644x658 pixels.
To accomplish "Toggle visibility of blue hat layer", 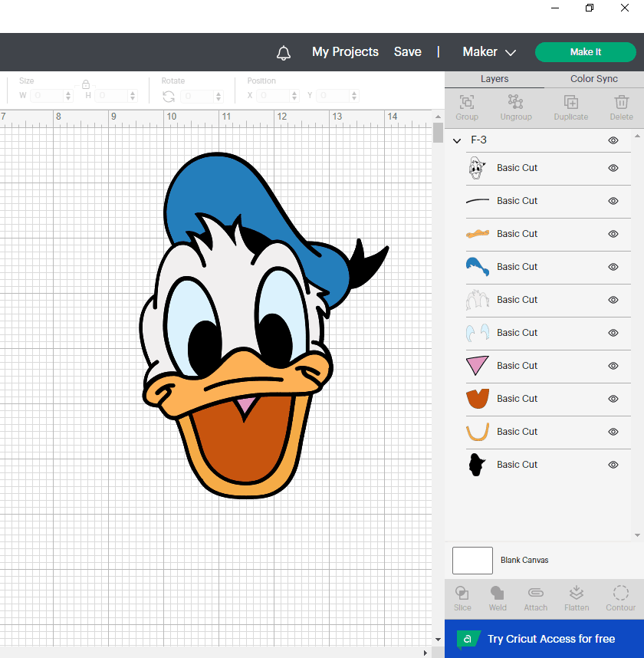I will [613, 267].
